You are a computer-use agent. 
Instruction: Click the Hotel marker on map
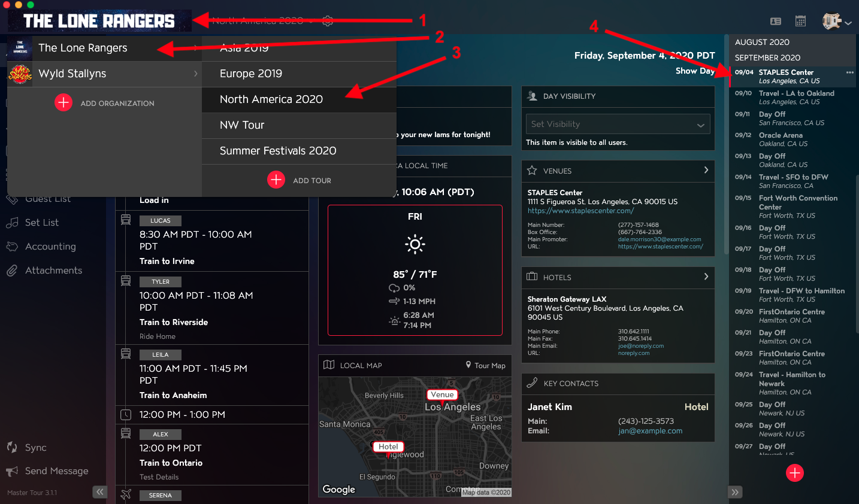click(x=388, y=447)
